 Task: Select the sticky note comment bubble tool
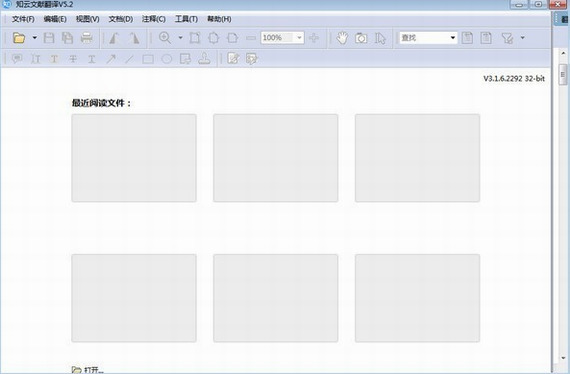[17, 59]
